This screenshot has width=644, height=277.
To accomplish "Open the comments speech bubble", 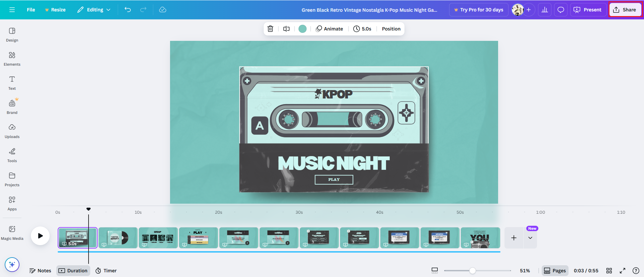I will coord(561,10).
